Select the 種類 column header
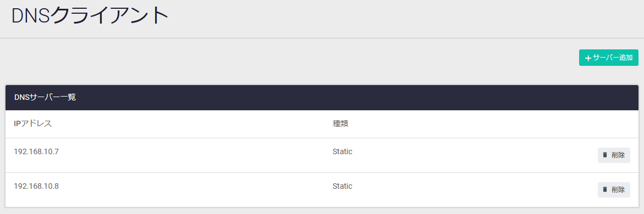The width and height of the screenshot is (644, 214). 340,123
